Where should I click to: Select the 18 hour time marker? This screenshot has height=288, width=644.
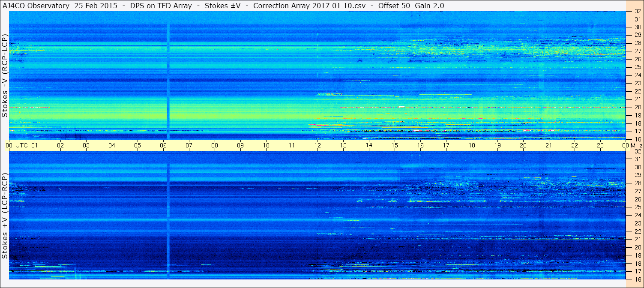(x=472, y=145)
